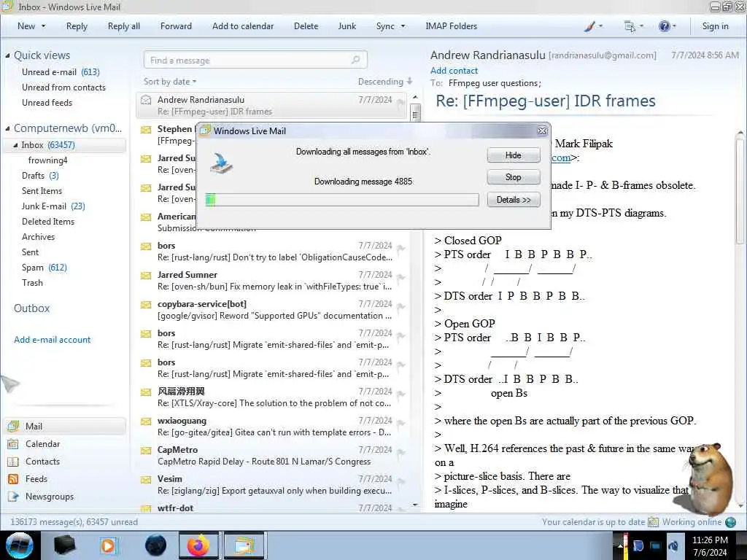
Task: Click Reply in the toolbar
Action: (77, 26)
